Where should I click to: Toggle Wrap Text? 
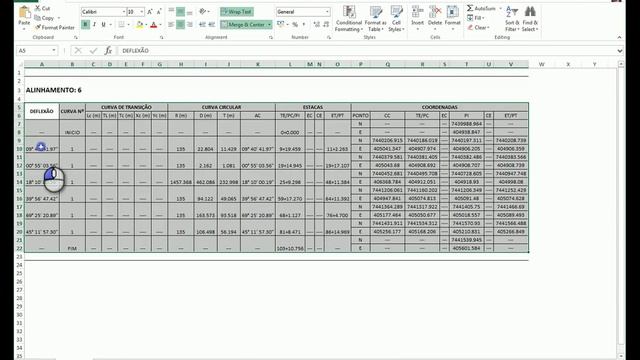[237, 12]
